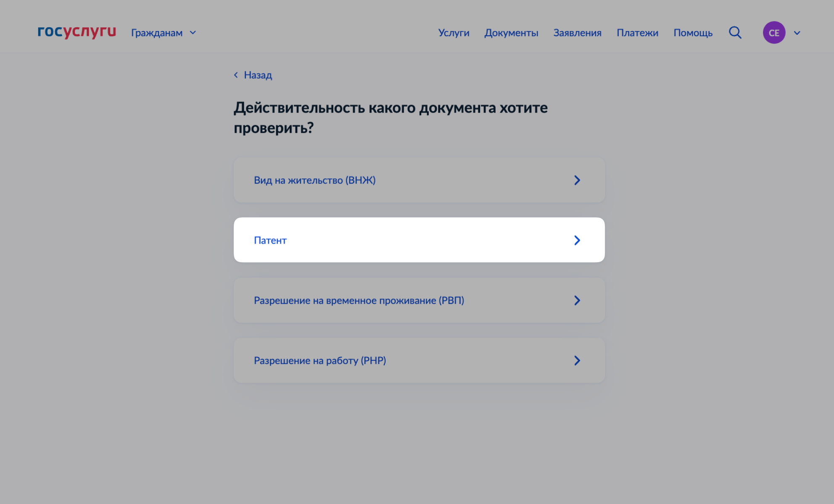Open the Гражданам dropdown
The height and width of the screenshot is (504, 834).
click(164, 33)
